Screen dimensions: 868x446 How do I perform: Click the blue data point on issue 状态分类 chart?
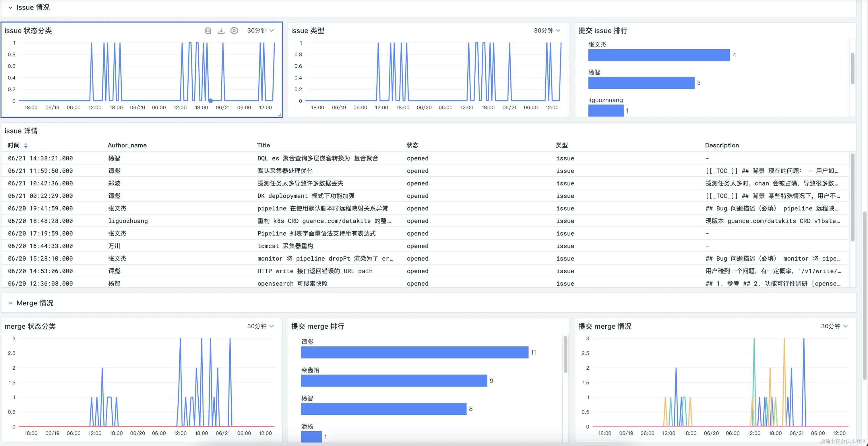(x=211, y=100)
